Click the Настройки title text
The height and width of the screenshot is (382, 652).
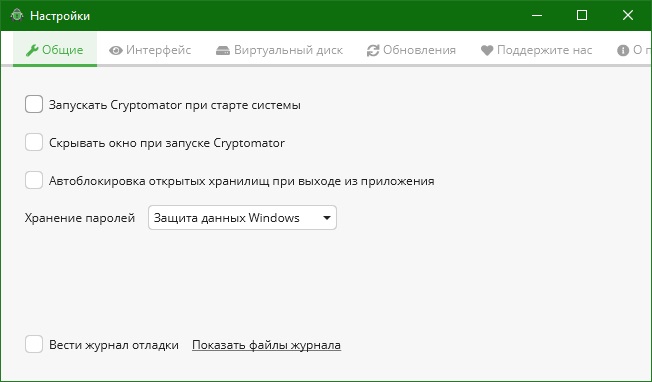pyautogui.click(x=60, y=16)
